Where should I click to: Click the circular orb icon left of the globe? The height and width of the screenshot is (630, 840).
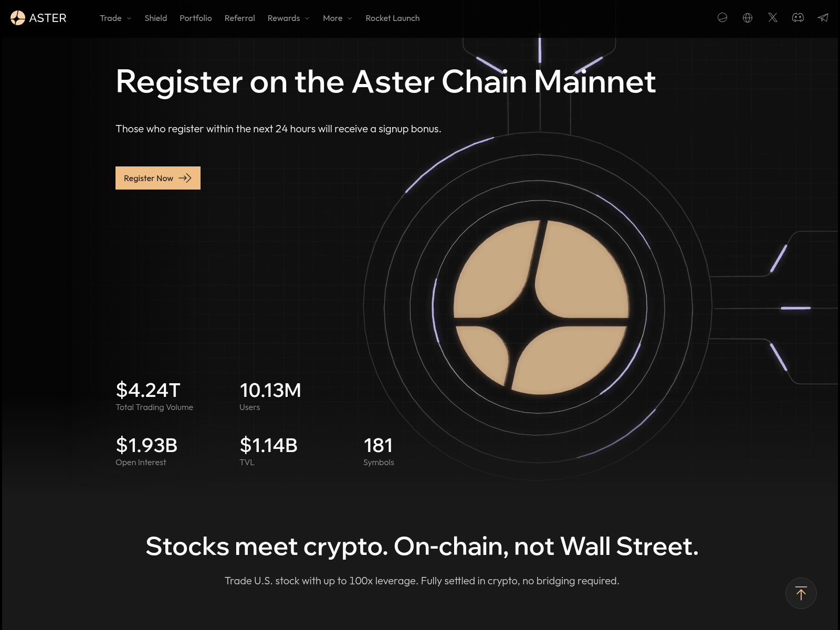tap(722, 18)
